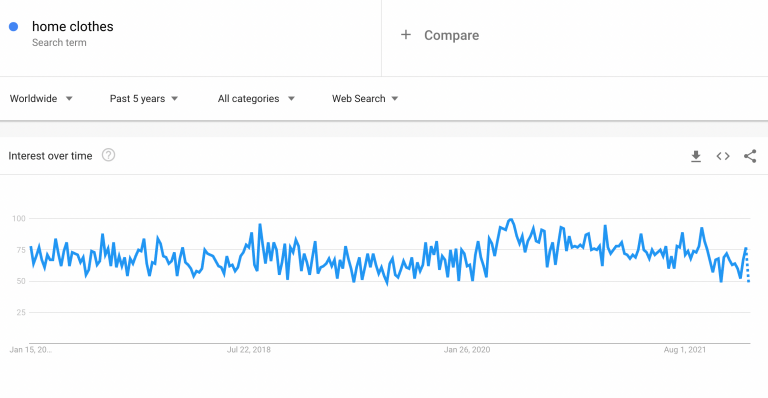Click the dotted partial-data segment at the chart end
768x398 pixels.
point(747,265)
